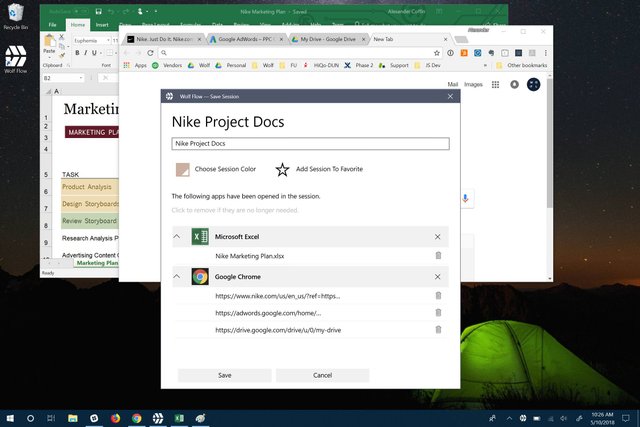Remove the nike.com URL with its trash icon

click(437, 296)
